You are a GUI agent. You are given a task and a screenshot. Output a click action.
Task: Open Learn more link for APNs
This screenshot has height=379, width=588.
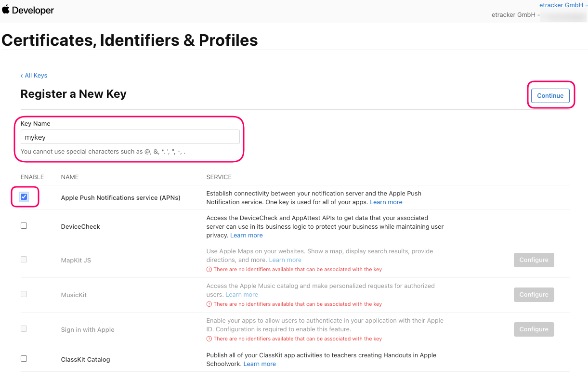click(x=386, y=202)
